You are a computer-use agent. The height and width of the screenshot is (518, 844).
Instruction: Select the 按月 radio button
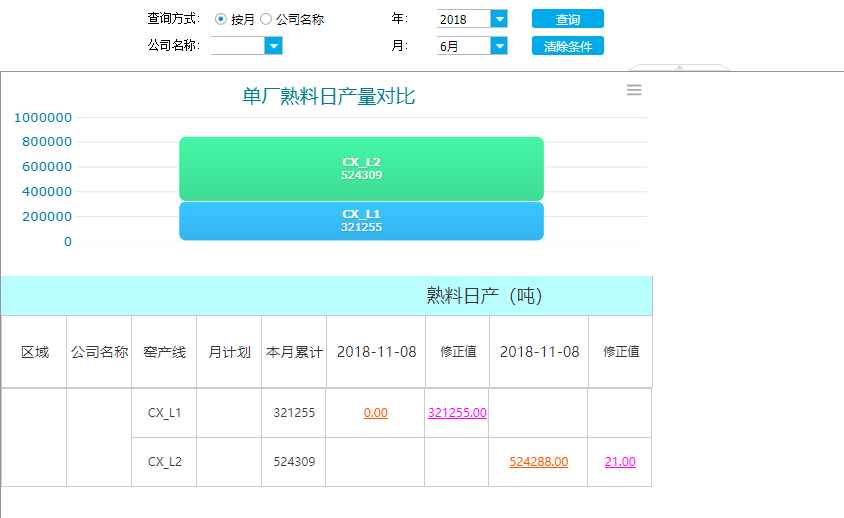(221, 19)
